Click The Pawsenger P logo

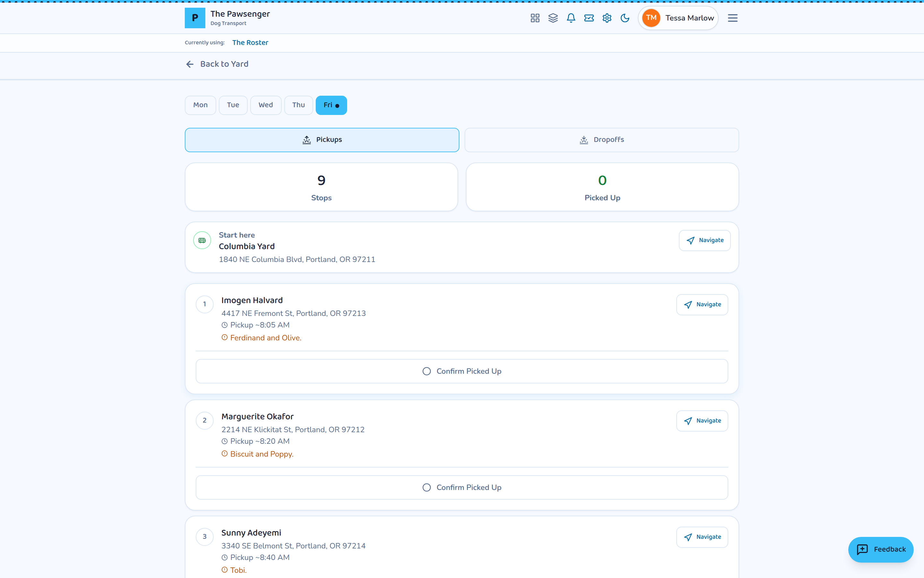[x=195, y=18]
